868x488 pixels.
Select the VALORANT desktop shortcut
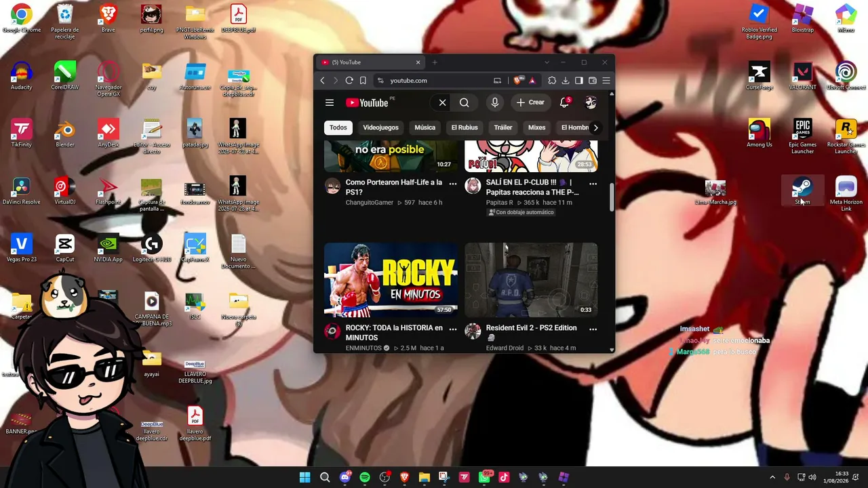[x=802, y=76]
